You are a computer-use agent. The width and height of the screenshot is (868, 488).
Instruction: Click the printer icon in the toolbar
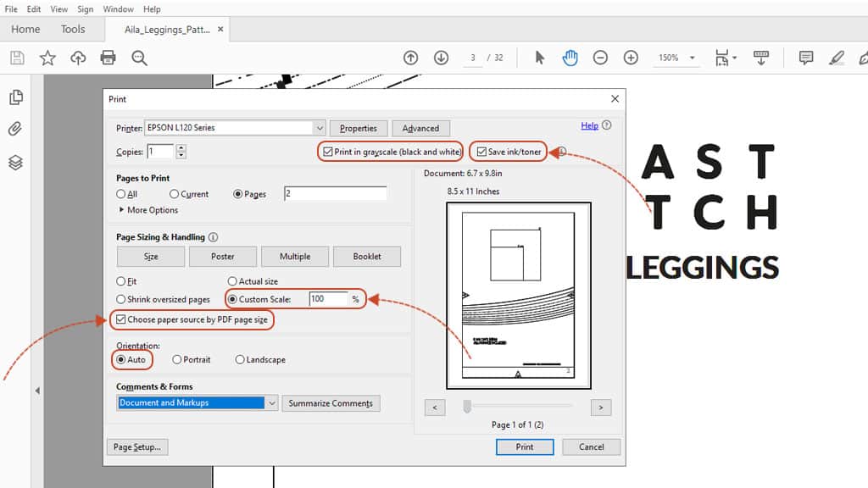108,58
